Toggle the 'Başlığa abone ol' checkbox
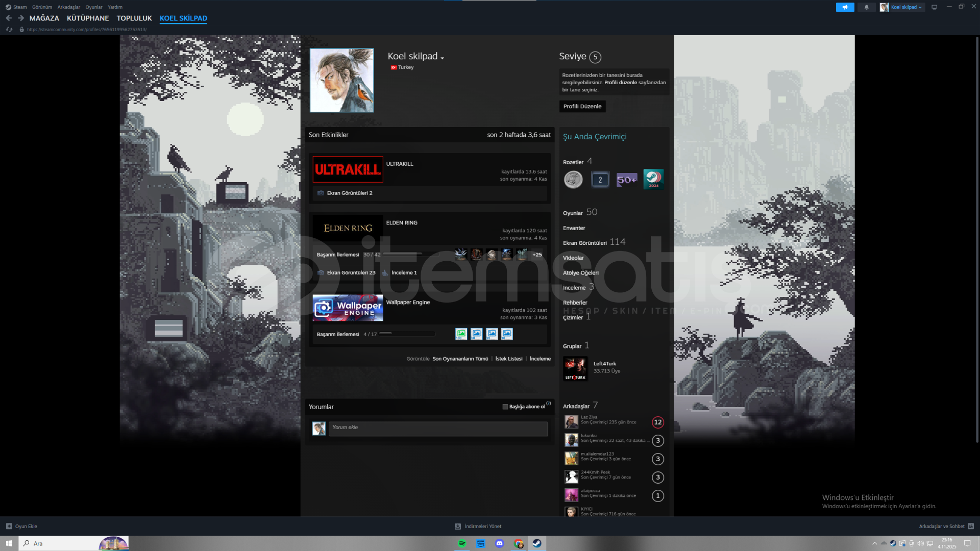 pyautogui.click(x=505, y=407)
